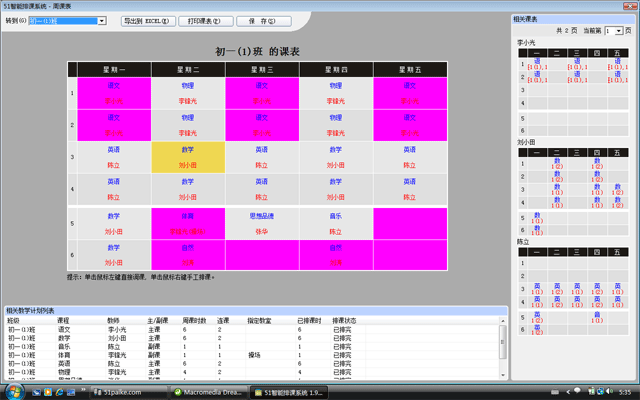Open the network tray icon
The width and height of the screenshot is (640, 400).
click(600, 391)
